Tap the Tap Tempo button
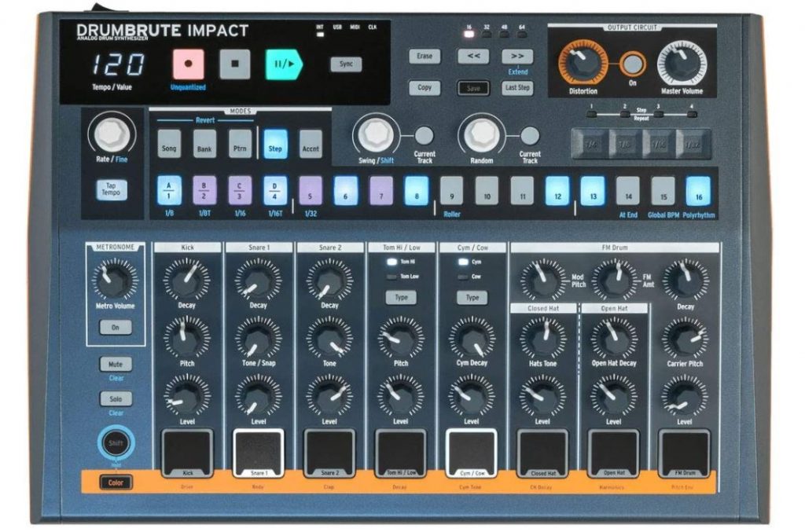The height and width of the screenshot is (532, 805). [112, 190]
